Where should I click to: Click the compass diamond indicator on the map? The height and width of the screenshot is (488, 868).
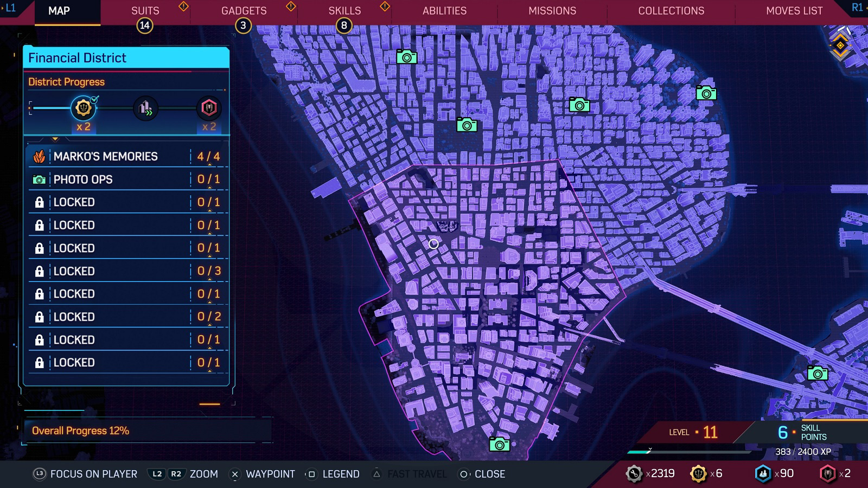(840, 46)
